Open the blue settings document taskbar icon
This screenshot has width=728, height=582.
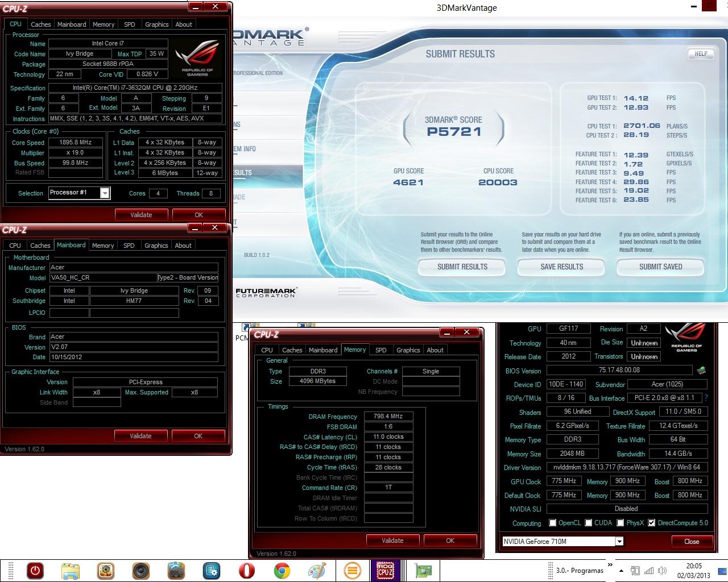coord(212,570)
